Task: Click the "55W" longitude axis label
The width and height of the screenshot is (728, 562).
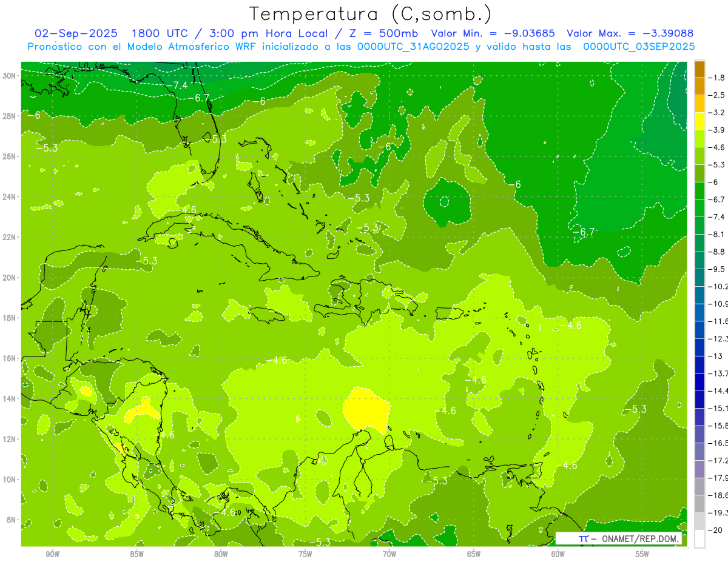Action: (642, 554)
